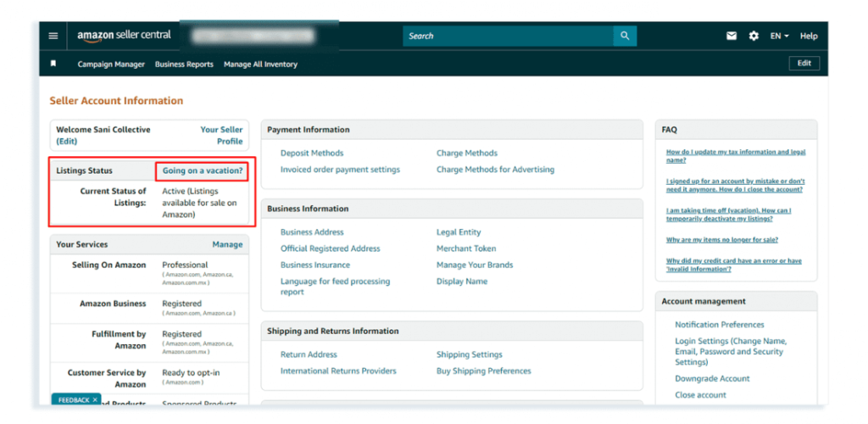Click the Edit button in the bookmarks bar
This screenshot has height=424, width=868.
(x=804, y=63)
